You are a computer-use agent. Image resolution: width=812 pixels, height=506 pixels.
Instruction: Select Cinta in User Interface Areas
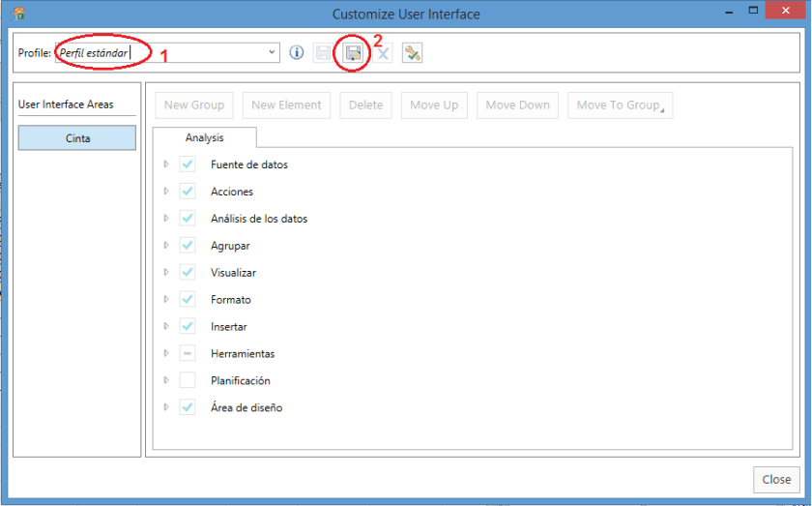(x=77, y=138)
